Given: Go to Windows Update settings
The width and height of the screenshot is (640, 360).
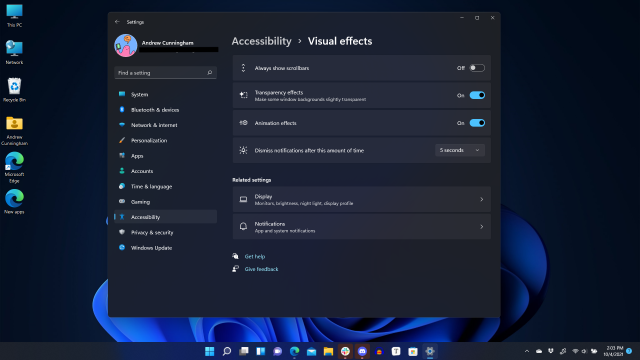Looking at the screenshot, I should [x=165, y=248].
